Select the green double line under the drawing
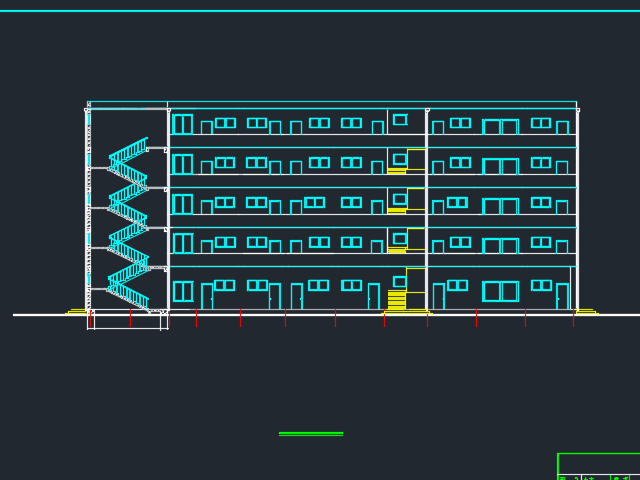Viewport: 640px width, 480px height. pyautogui.click(x=311, y=434)
